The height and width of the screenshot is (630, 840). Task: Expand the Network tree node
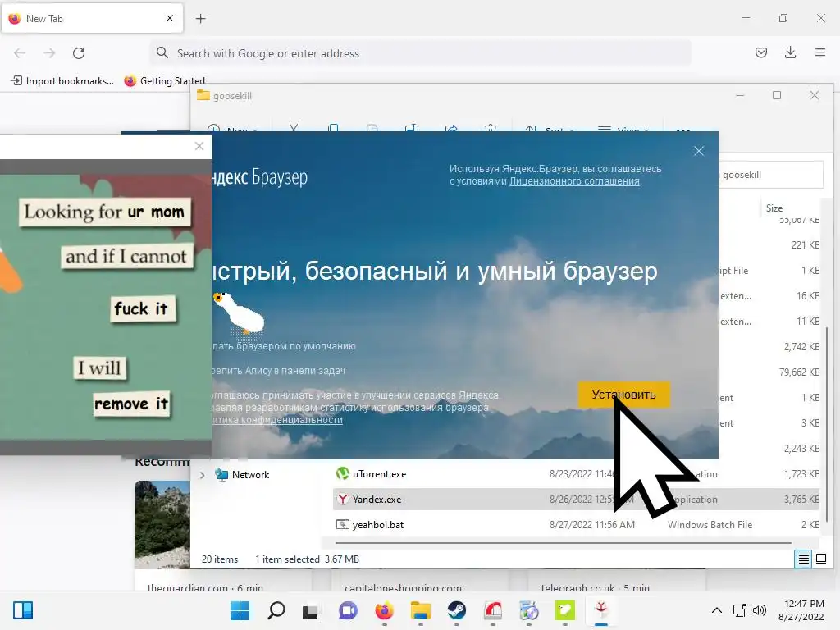pos(202,475)
